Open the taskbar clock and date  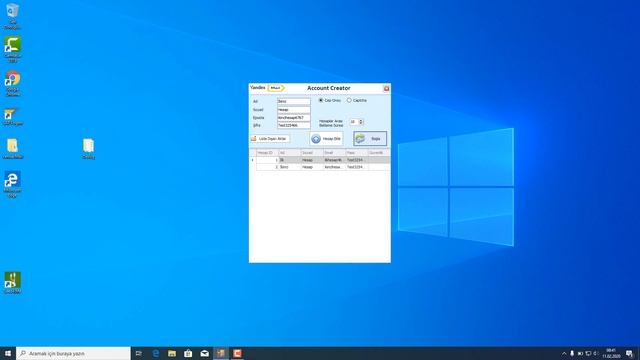611,353
